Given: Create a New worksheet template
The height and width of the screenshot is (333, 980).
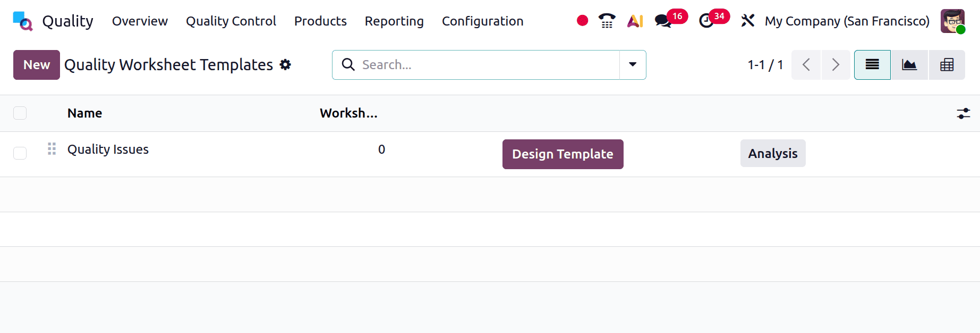Looking at the screenshot, I should tap(37, 65).
